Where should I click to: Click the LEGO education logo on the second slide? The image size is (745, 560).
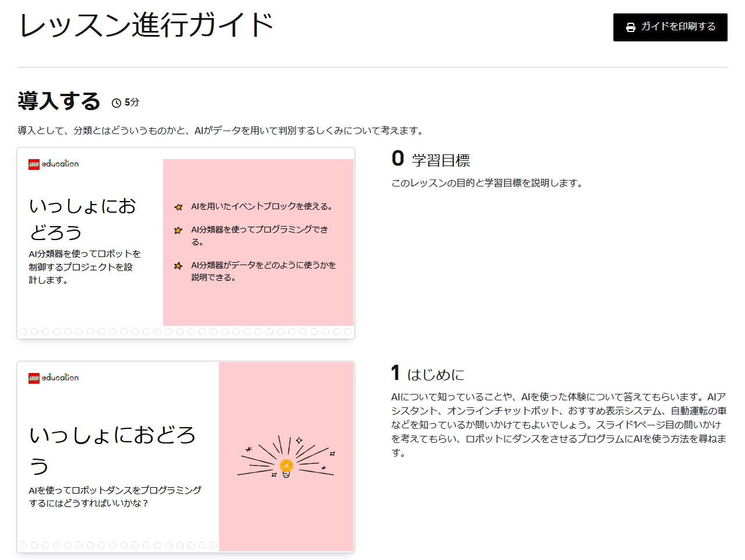pyautogui.click(x=54, y=378)
